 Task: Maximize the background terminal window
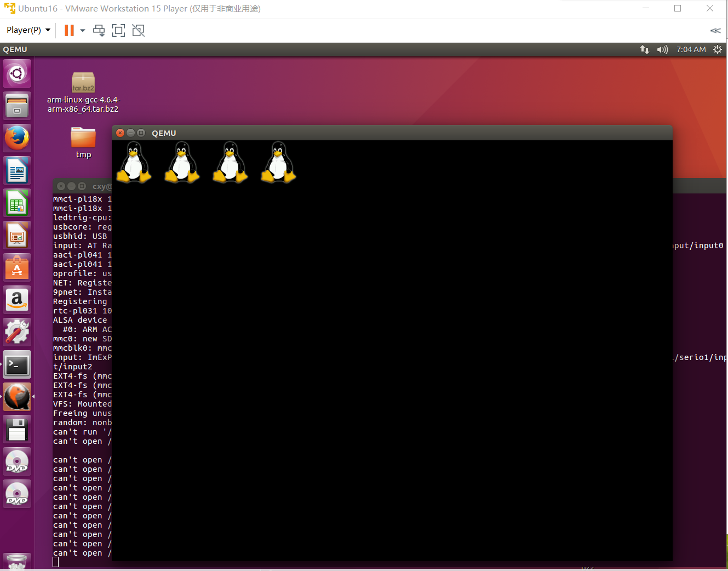82,186
